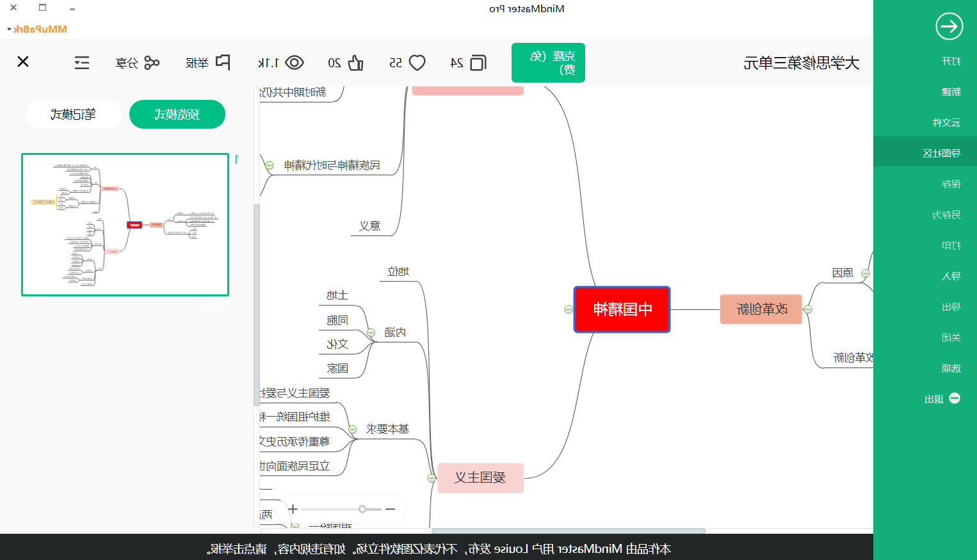The height and width of the screenshot is (560, 977).
Task: Click 打印 in the sidebar
Action: tap(951, 246)
